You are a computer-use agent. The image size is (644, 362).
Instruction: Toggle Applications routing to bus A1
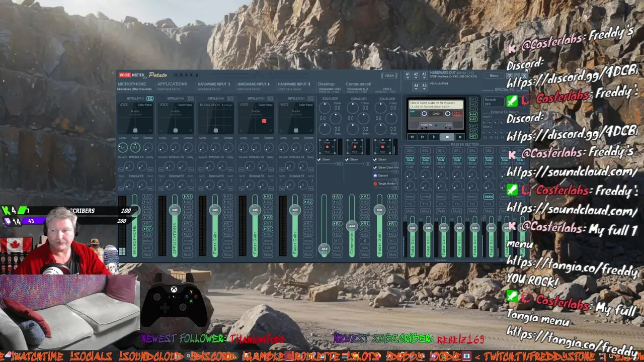(x=187, y=197)
